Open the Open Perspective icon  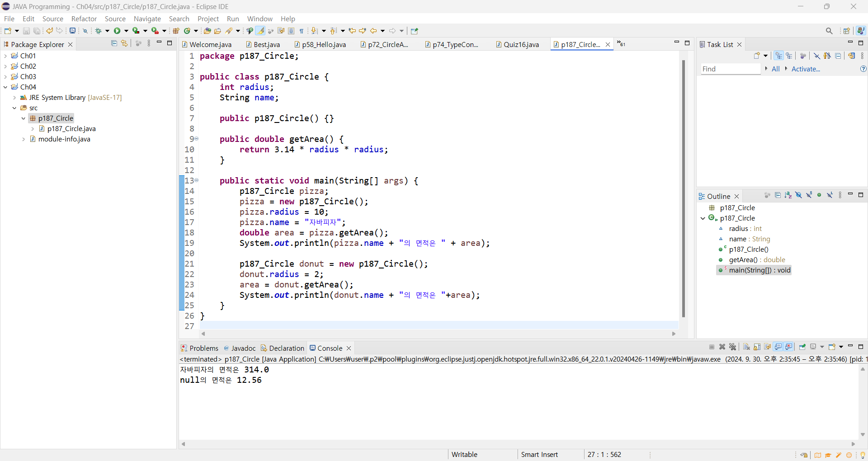(x=846, y=31)
